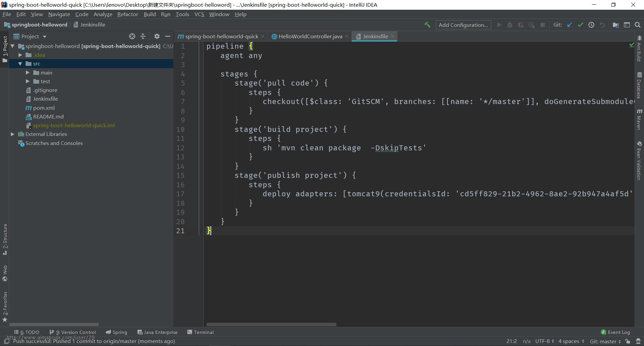Expand the .idea folder
This screenshot has width=644, height=346.
20,55
